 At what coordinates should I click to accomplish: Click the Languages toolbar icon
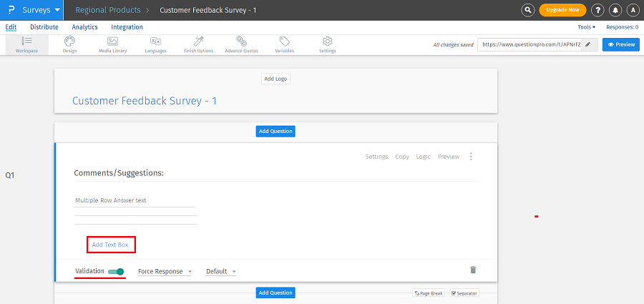[155, 41]
